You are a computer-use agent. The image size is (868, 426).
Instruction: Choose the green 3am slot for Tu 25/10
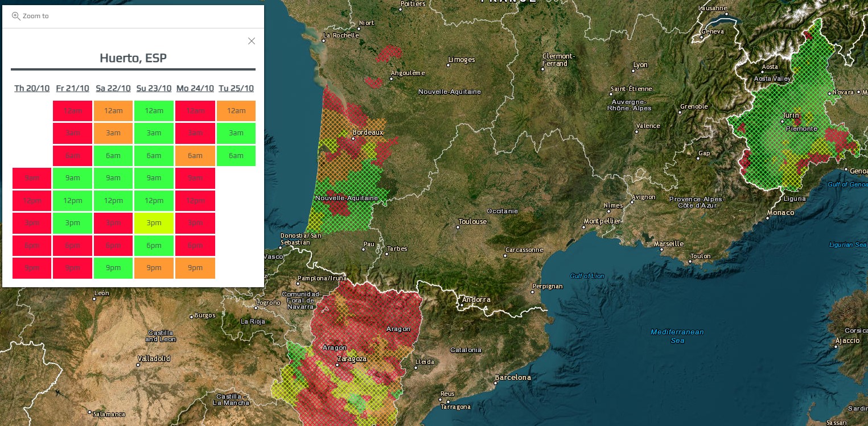click(236, 133)
